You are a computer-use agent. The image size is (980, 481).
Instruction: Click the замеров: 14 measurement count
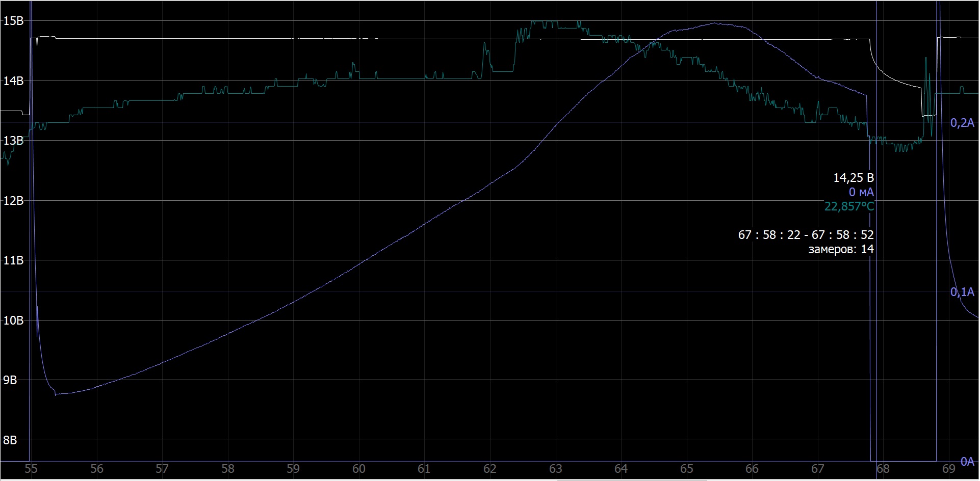[841, 249]
